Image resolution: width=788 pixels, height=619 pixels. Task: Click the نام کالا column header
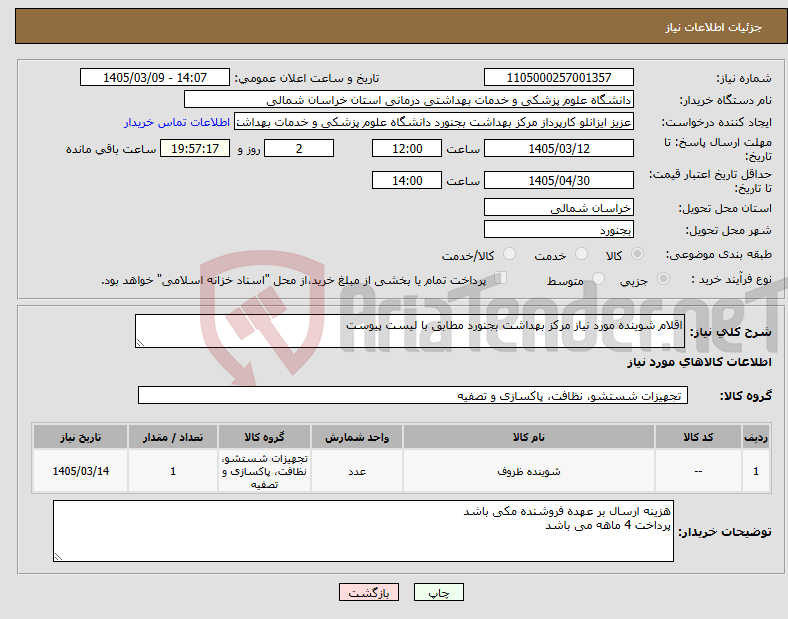point(529,437)
